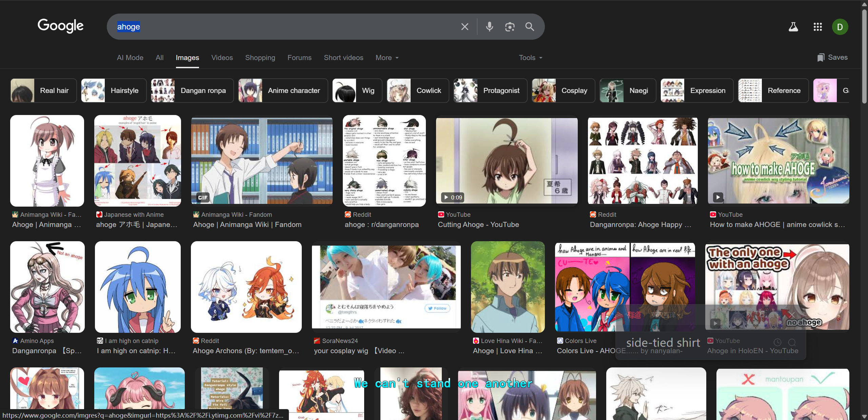Switch to the All results tab
868x420 pixels.
[160, 58]
